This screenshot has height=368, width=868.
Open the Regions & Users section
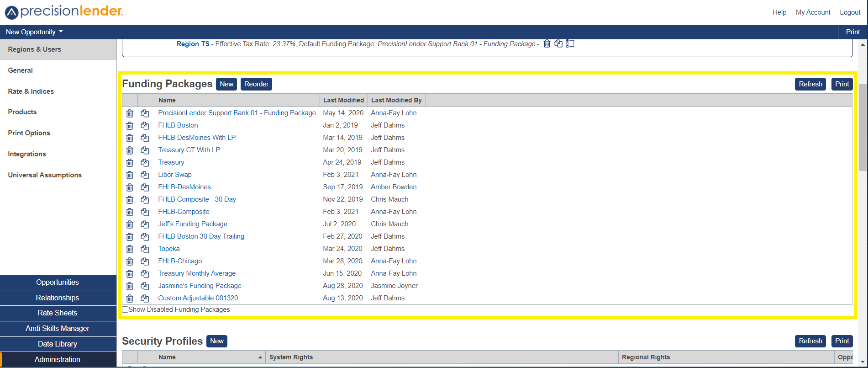click(58, 49)
